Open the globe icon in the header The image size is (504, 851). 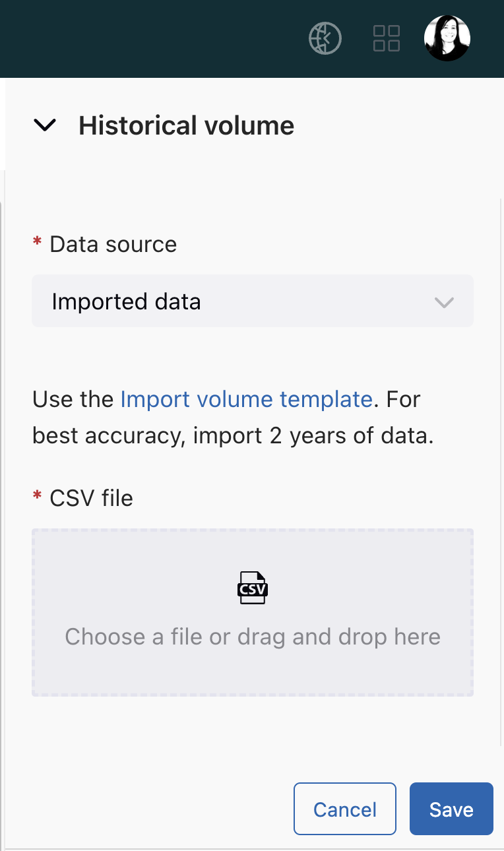[x=325, y=38]
